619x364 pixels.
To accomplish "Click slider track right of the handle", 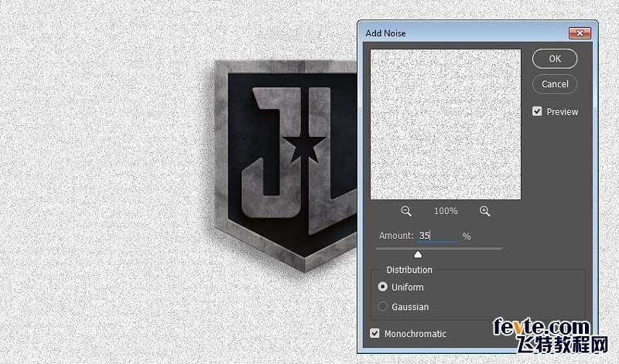I will tap(464, 249).
